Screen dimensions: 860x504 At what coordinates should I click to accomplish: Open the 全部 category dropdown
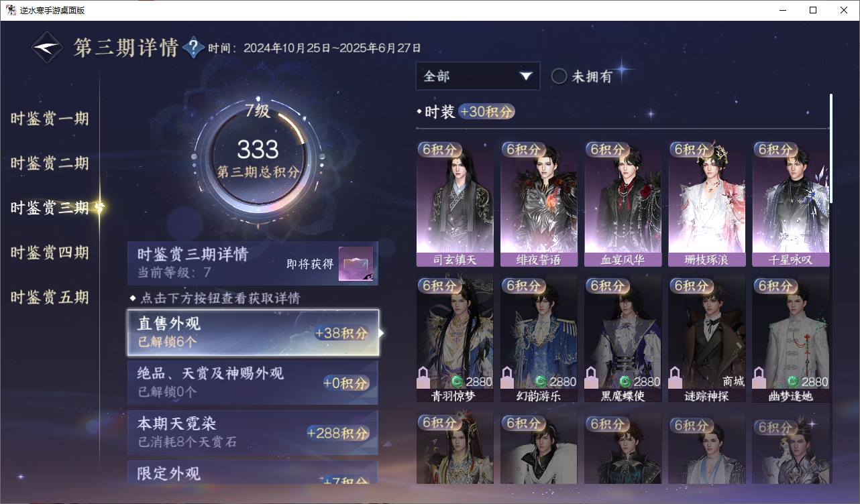tap(478, 76)
